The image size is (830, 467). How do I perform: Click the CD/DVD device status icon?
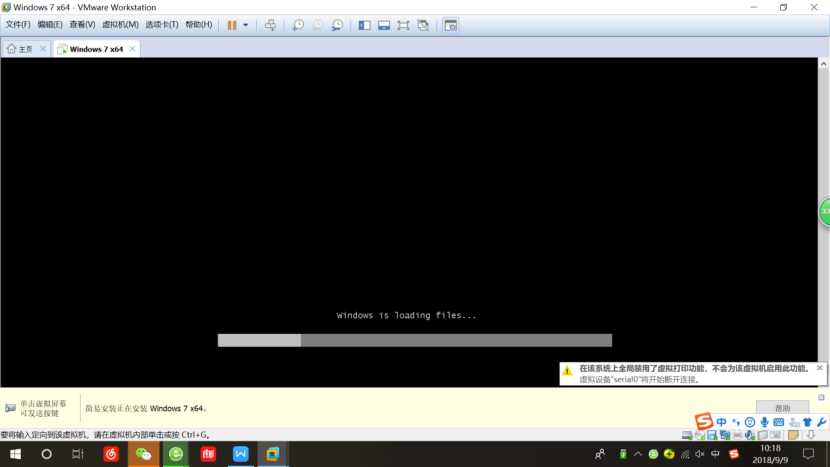click(x=700, y=435)
